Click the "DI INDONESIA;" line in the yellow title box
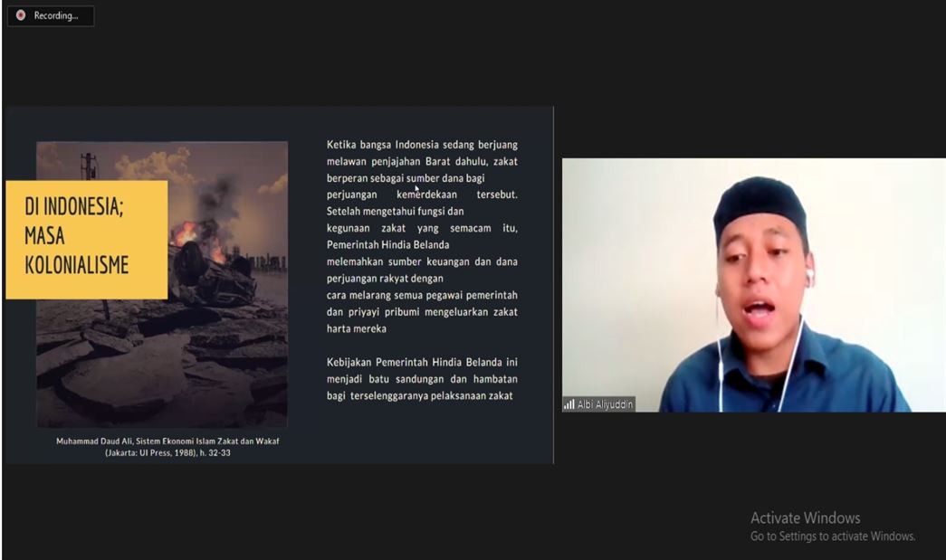 point(74,207)
